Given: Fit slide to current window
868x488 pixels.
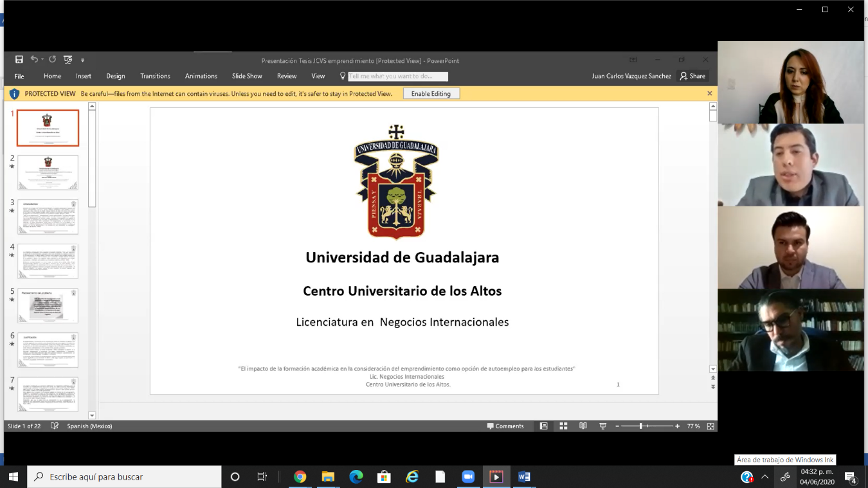Looking at the screenshot, I should [x=710, y=426].
